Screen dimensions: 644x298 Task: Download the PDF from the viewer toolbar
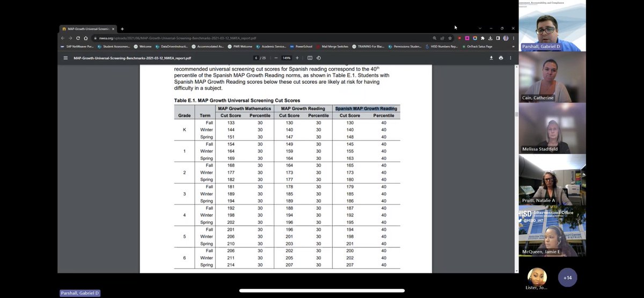coord(491,58)
